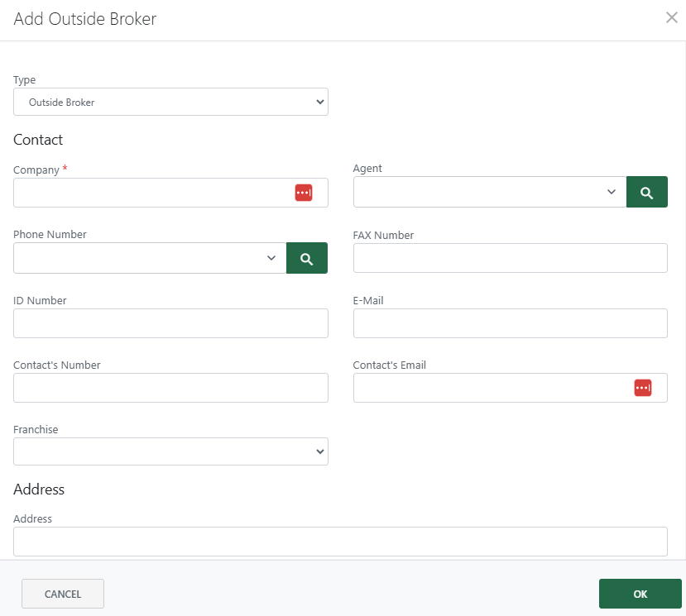
Task: Click the search magnifier next to Phone Number
Action: pos(307,257)
